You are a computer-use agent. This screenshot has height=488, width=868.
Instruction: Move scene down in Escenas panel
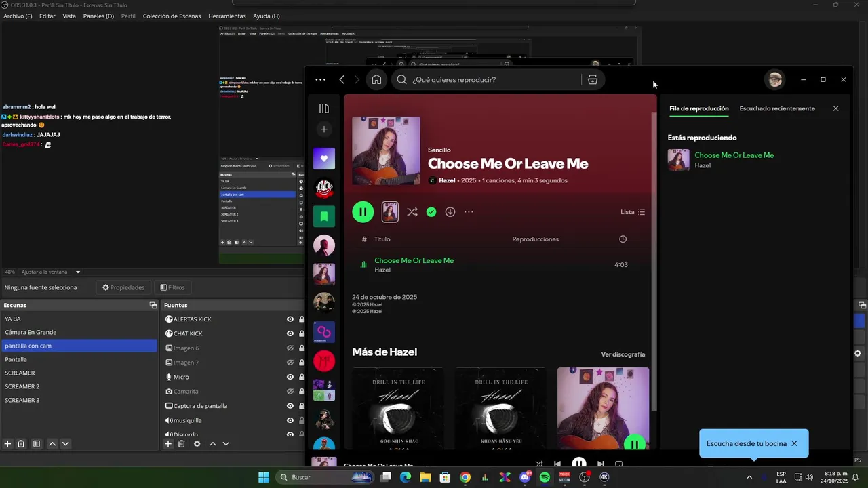pos(65,444)
